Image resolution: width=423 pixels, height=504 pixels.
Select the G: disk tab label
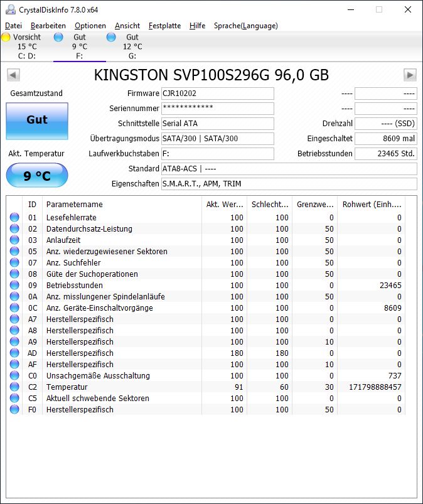[132, 56]
